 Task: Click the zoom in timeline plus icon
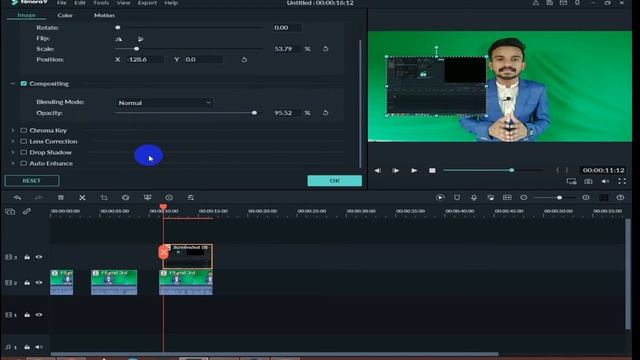tap(586, 198)
